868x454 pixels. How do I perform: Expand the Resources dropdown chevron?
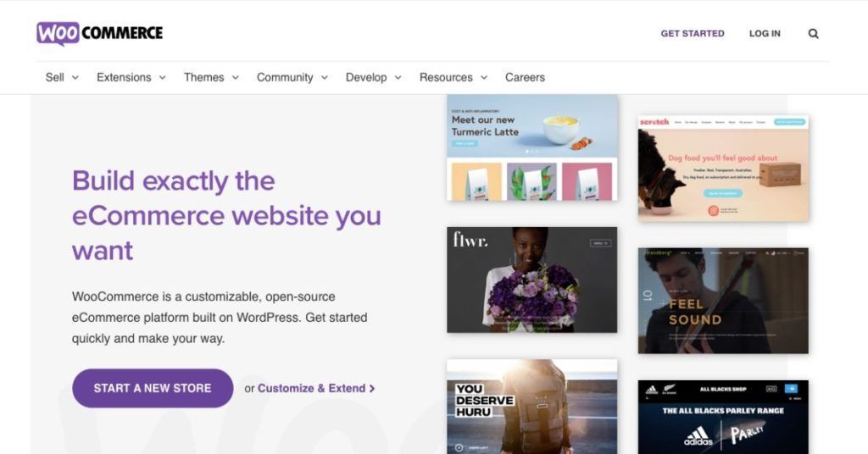point(484,78)
